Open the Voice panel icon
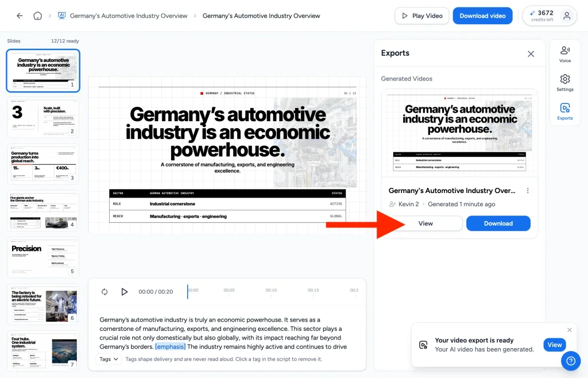 (565, 55)
